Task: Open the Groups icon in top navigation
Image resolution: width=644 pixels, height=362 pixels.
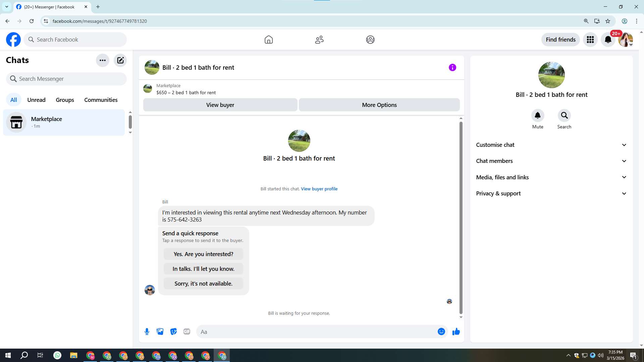Action: coord(370,40)
